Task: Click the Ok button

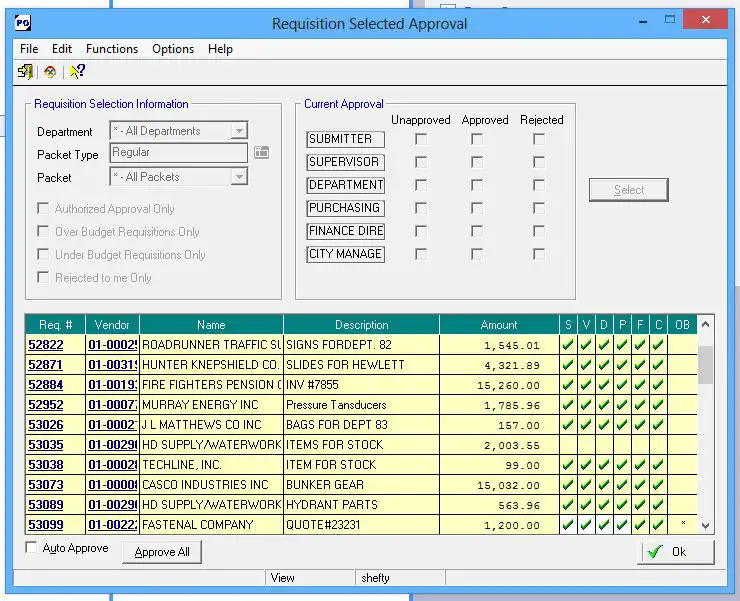Action: (x=676, y=552)
